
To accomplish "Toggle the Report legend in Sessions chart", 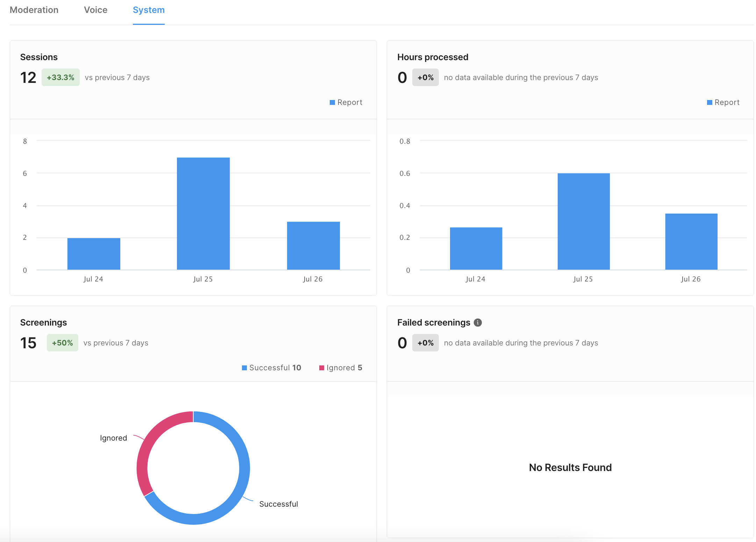I will point(346,102).
